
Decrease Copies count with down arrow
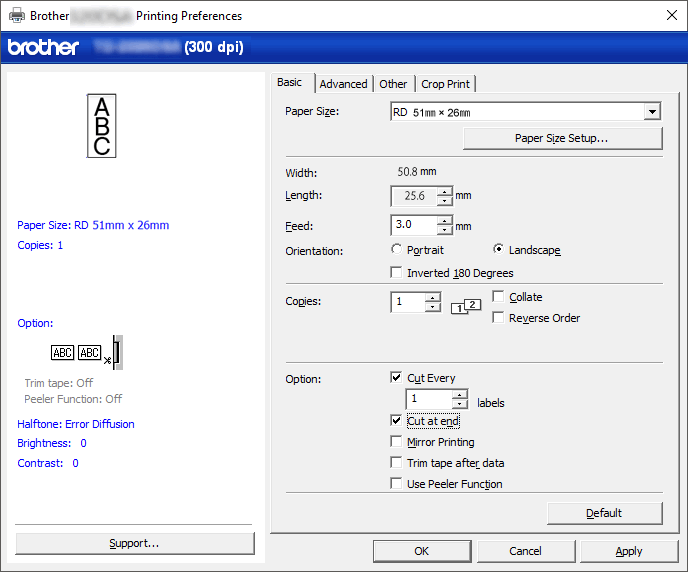(432, 307)
